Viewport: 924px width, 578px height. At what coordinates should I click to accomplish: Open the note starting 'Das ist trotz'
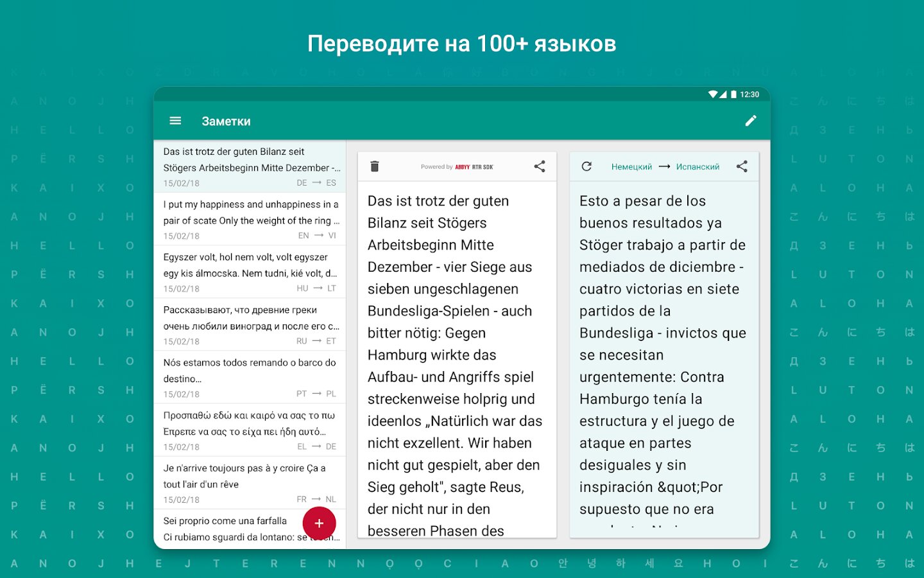250,166
